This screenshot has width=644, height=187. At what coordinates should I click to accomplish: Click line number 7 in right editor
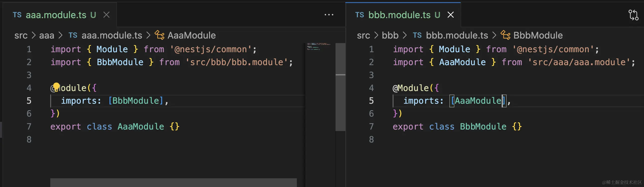click(x=372, y=127)
